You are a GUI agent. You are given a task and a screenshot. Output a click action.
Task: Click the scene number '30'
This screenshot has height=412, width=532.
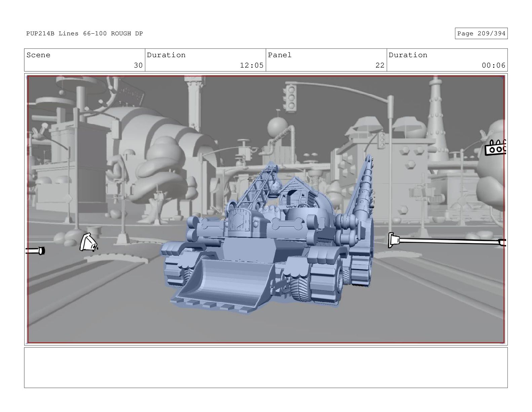138,65
